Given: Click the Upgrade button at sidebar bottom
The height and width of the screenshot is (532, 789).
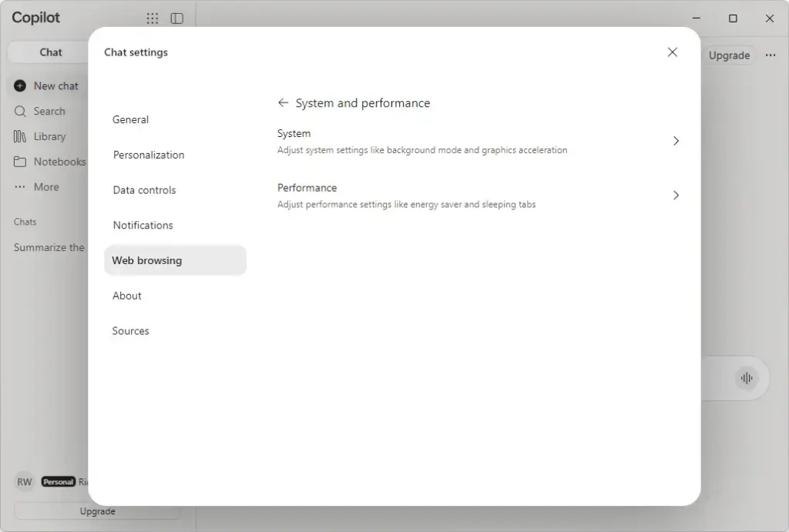Looking at the screenshot, I should [97, 511].
